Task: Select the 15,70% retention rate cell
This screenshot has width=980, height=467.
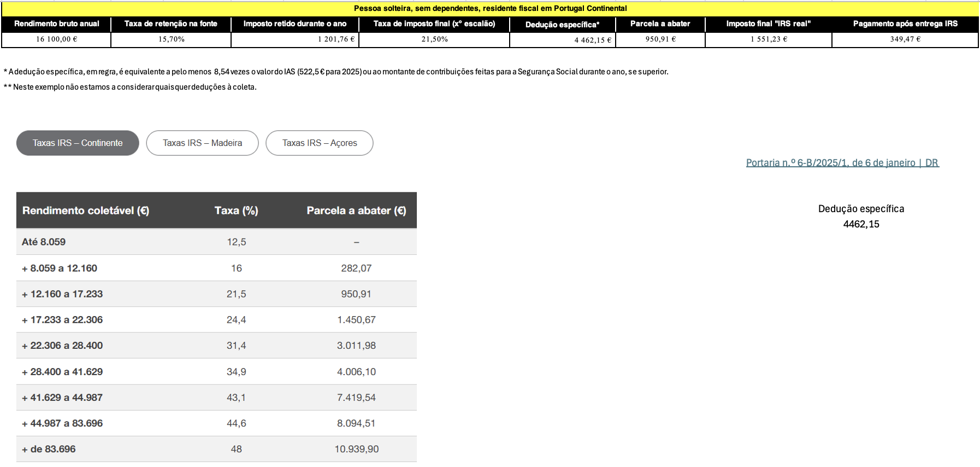Action: 171,39
